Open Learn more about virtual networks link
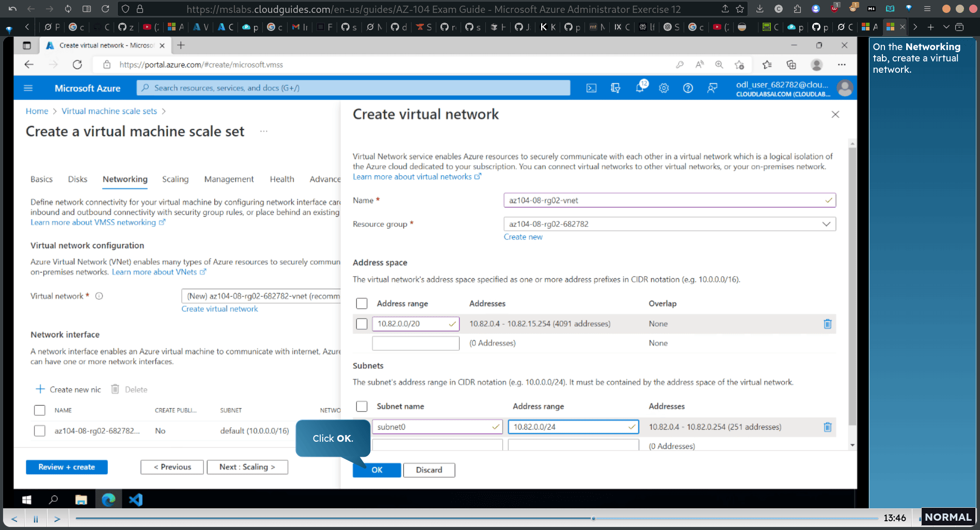 (x=417, y=176)
